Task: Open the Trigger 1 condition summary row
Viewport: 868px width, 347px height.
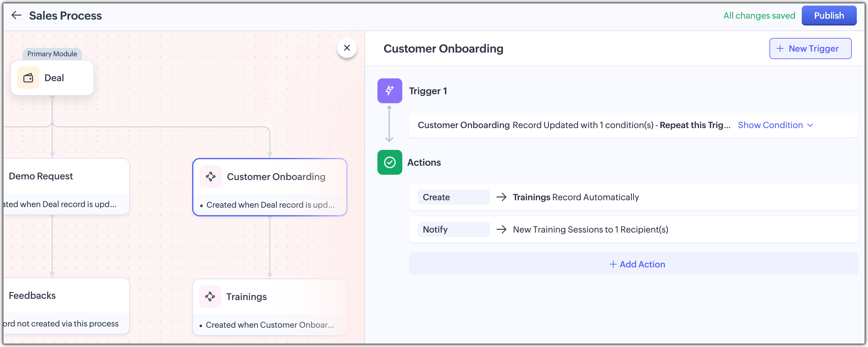Action: coord(573,125)
